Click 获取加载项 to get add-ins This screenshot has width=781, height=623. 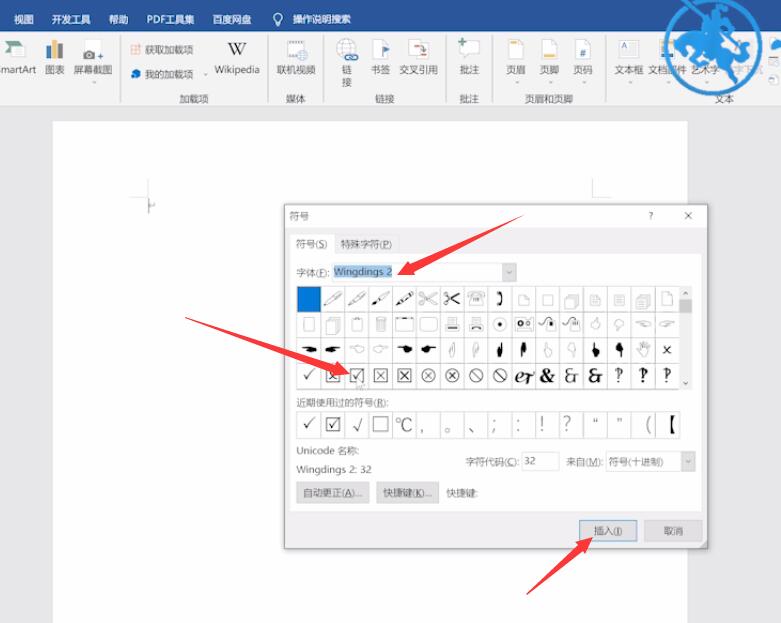pyautogui.click(x=162, y=50)
